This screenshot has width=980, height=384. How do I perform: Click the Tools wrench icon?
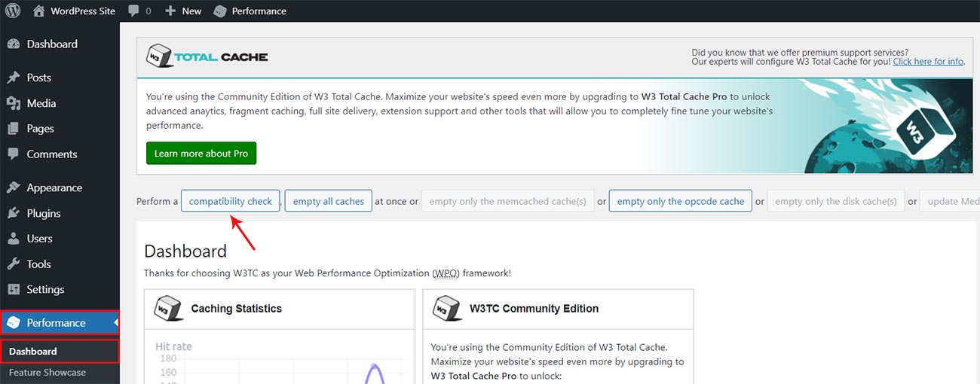point(14,264)
